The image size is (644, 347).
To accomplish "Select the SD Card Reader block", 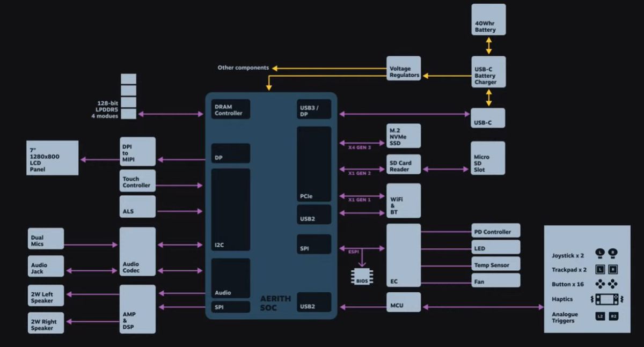I will [404, 165].
